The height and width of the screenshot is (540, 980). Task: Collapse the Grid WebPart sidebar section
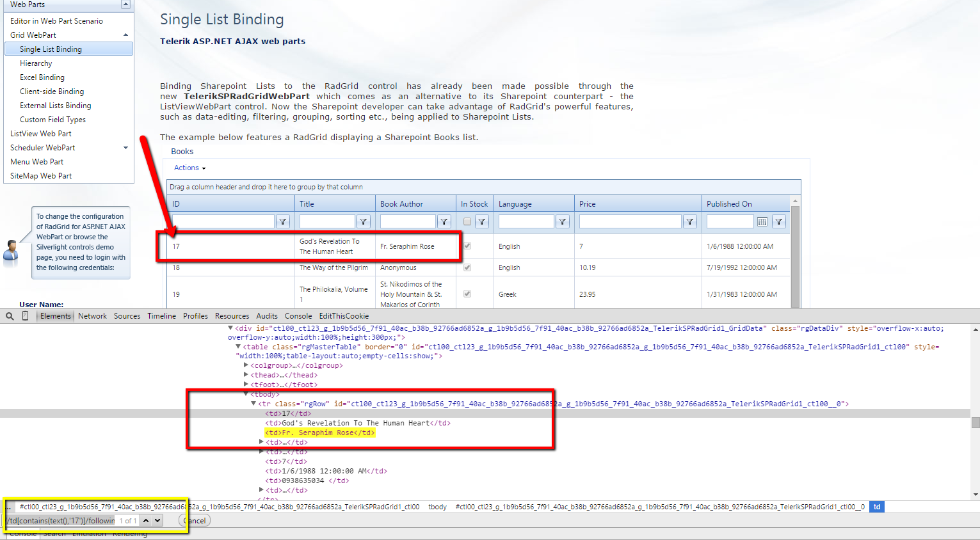[x=125, y=35]
